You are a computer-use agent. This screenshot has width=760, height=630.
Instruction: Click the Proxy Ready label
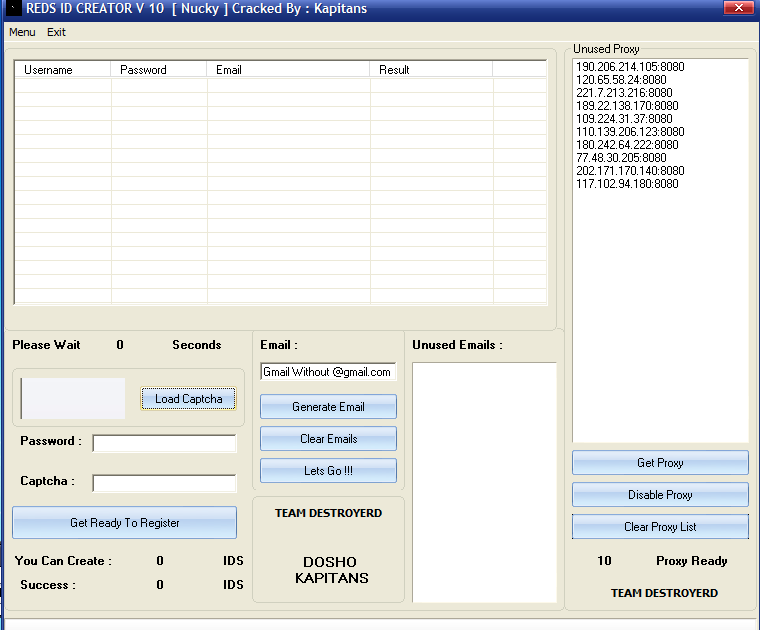692,561
